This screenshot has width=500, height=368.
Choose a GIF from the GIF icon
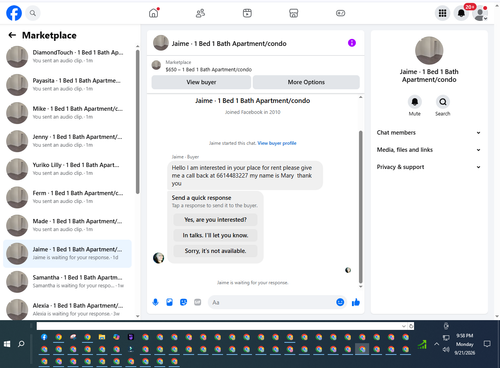coord(198,302)
